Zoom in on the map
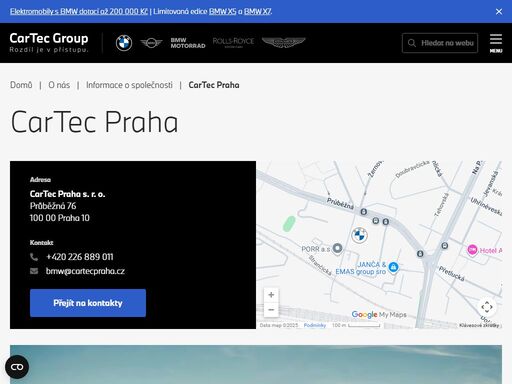The width and height of the screenshot is (512, 384). [x=271, y=295]
